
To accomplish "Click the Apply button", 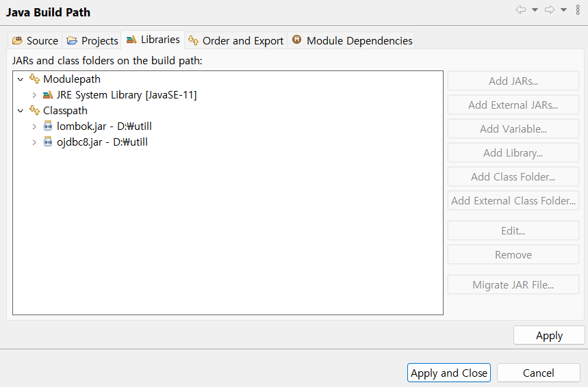I will [x=549, y=335].
